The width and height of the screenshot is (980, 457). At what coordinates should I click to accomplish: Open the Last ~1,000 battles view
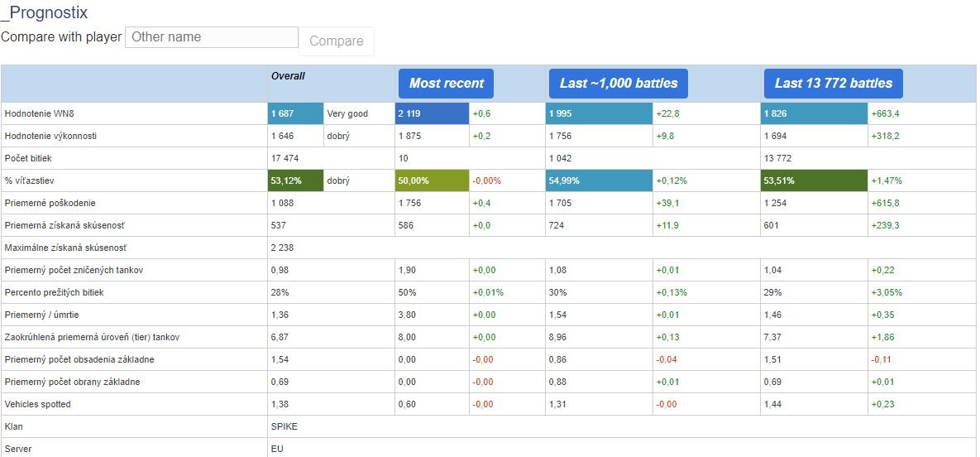(x=618, y=84)
